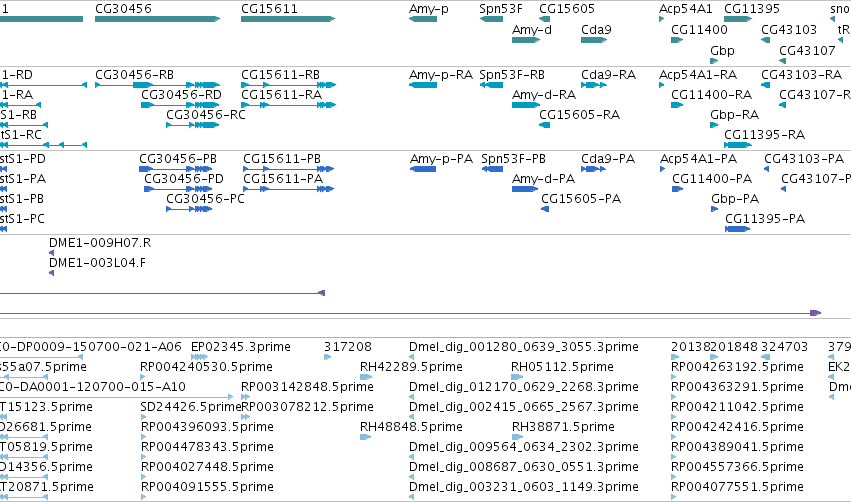Open protein CG30456-PC
851x502 pixels.
[205, 199]
